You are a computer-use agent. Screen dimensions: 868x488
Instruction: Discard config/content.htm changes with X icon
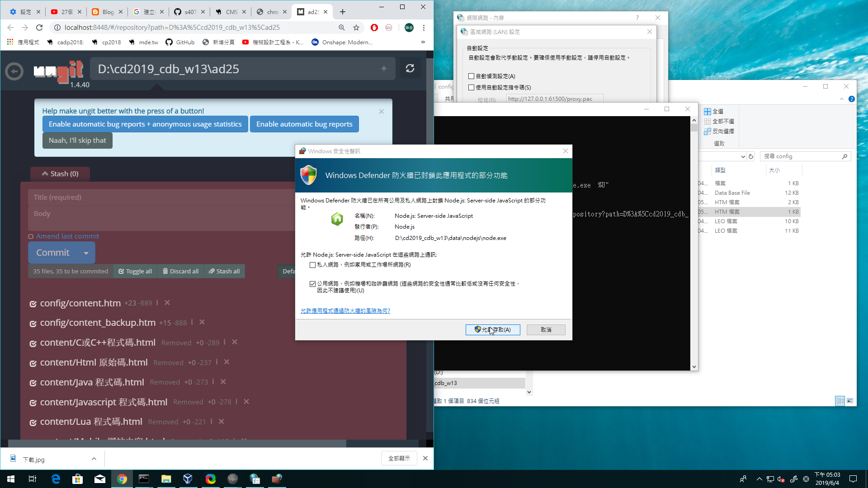pos(167,303)
